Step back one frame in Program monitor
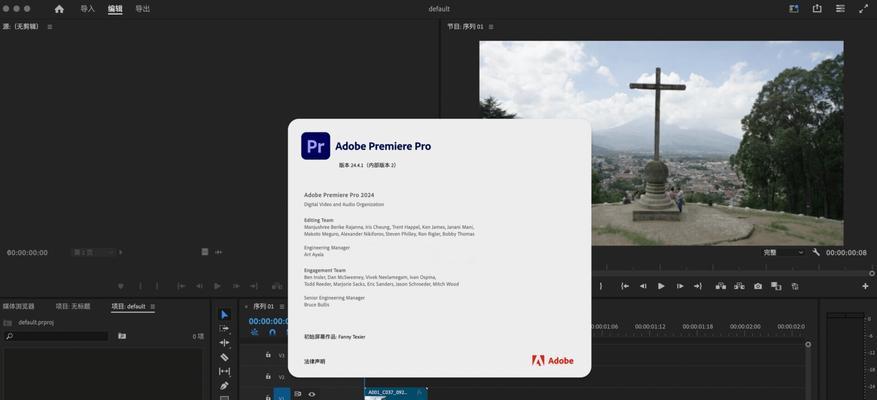Viewport: 877px width, 400px height. point(643,286)
